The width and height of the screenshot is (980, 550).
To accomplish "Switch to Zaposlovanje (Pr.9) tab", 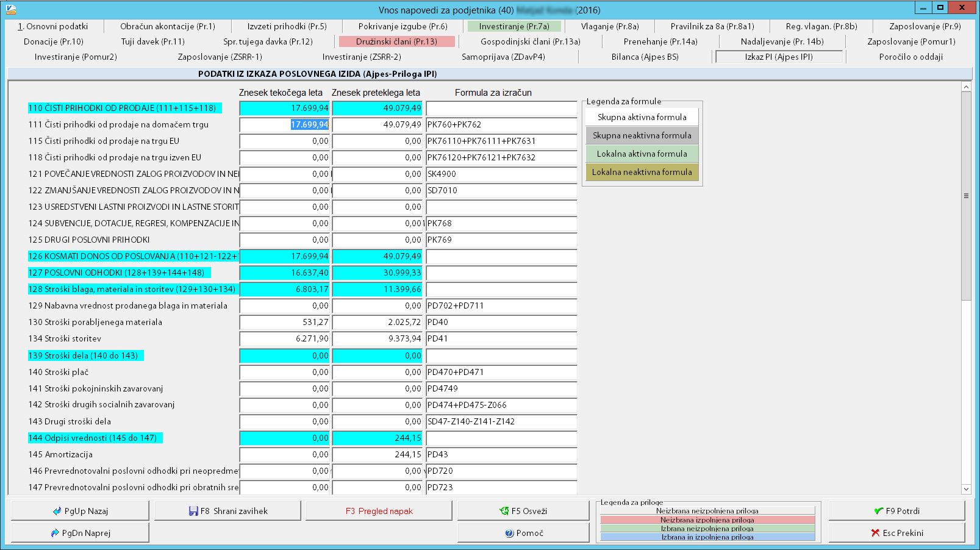I will (x=925, y=26).
